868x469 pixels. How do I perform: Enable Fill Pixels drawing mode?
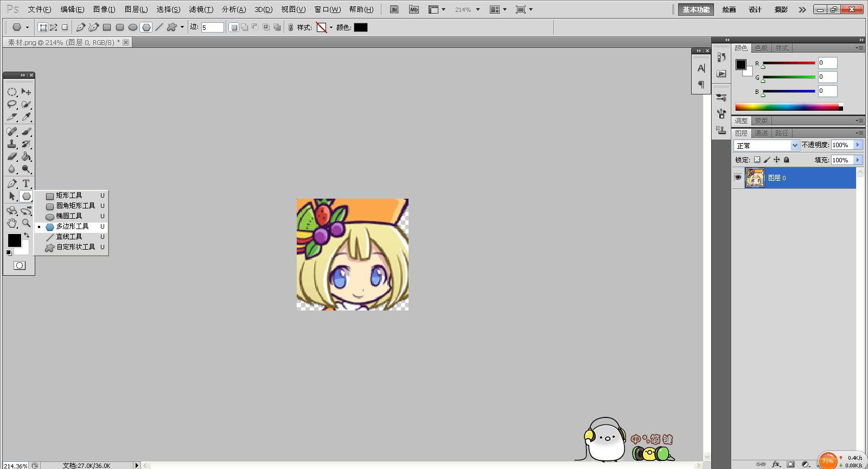click(x=65, y=27)
